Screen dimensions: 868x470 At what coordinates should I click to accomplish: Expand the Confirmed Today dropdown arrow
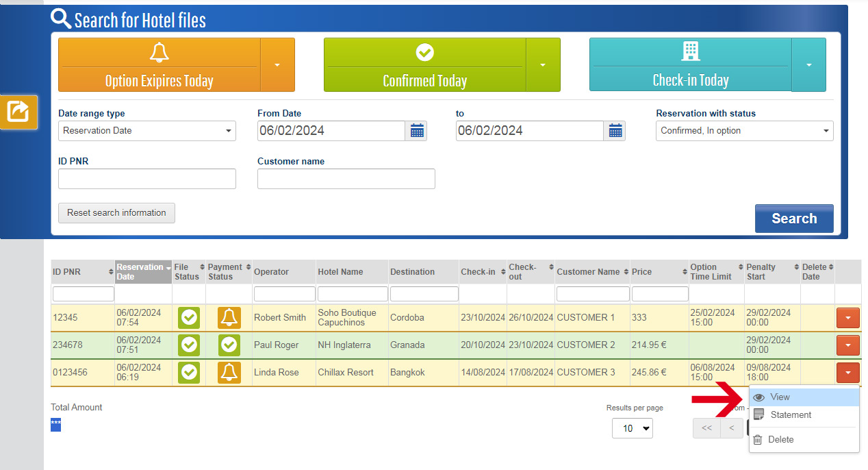click(x=543, y=65)
